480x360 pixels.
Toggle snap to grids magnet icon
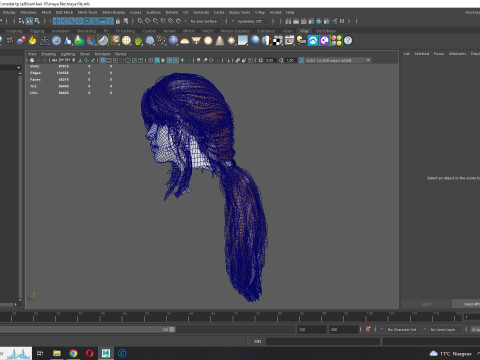point(140,21)
